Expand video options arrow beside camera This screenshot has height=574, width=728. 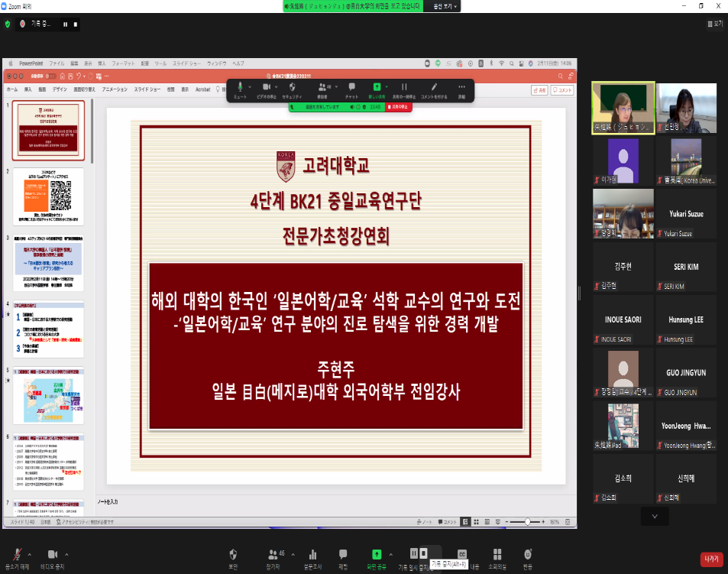(x=67, y=553)
